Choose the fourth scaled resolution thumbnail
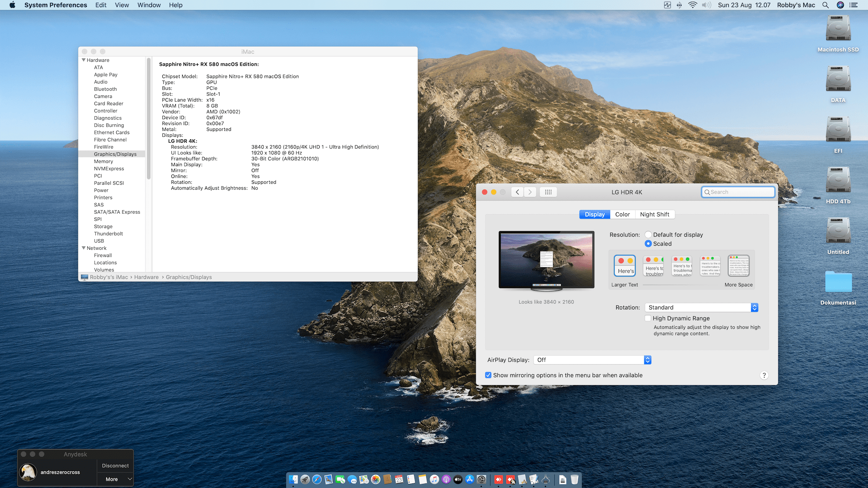Image resolution: width=868 pixels, height=488 pixels. 710,266
